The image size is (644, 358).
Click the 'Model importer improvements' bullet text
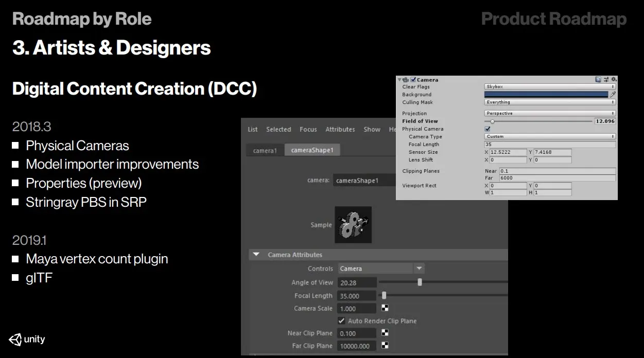112,165
